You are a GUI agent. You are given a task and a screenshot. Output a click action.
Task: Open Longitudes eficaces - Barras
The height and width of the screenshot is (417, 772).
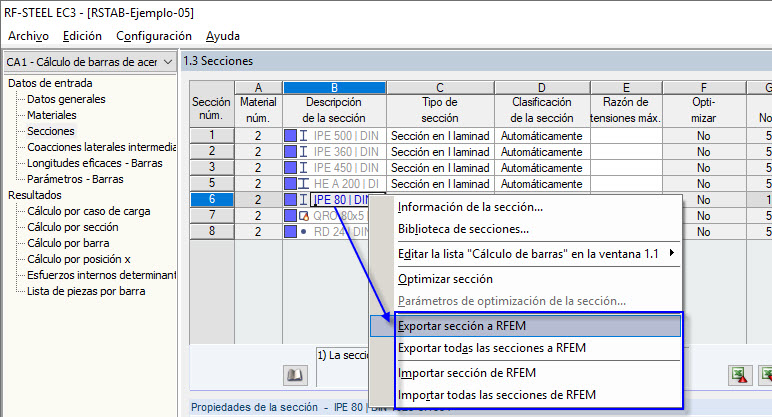tap(95, 163)
